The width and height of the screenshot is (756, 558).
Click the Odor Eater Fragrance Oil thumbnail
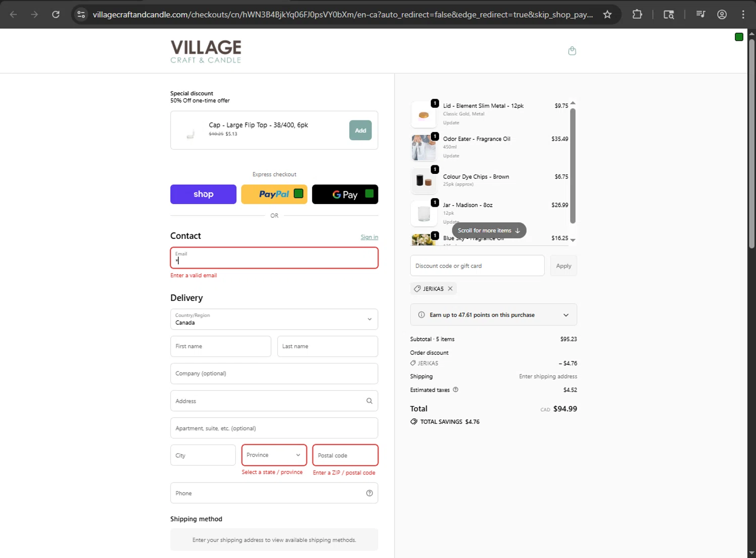pos(424,147)
